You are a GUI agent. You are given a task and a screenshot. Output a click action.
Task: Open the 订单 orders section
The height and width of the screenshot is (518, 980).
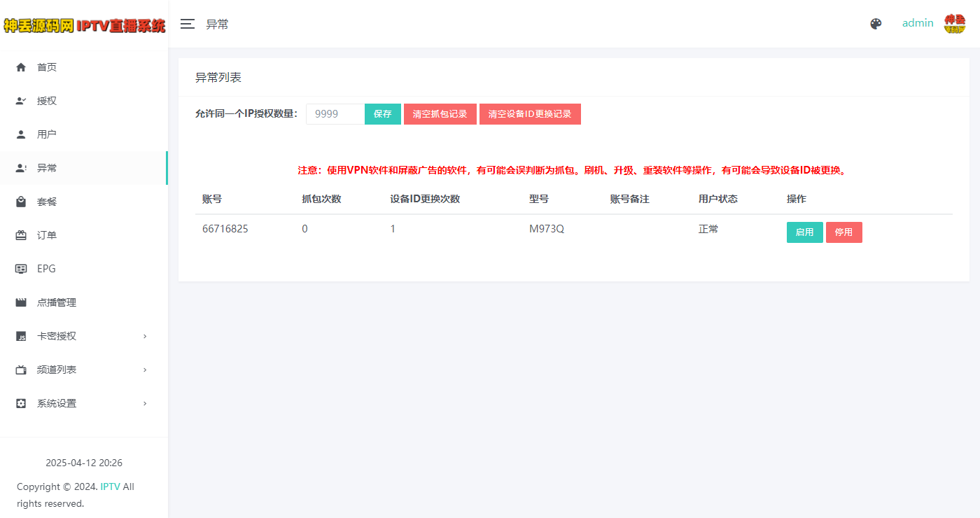(47, 234)
